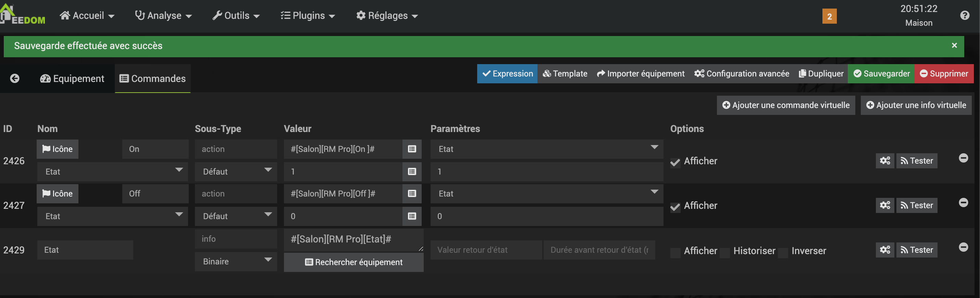Click the Sauvegarder button

(881, 73)
